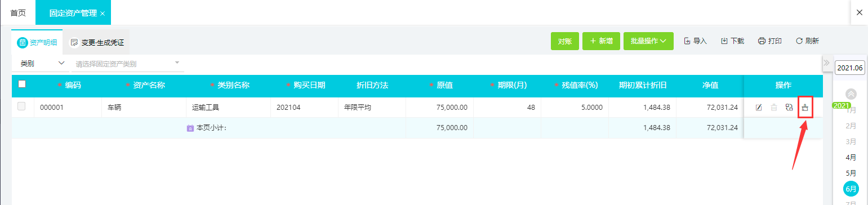Click the 导入 import icon

click(687, 41)
